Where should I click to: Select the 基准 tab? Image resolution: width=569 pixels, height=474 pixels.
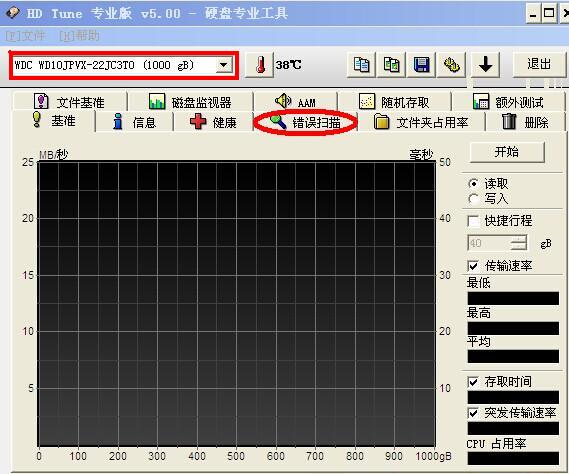pos(54,121)
